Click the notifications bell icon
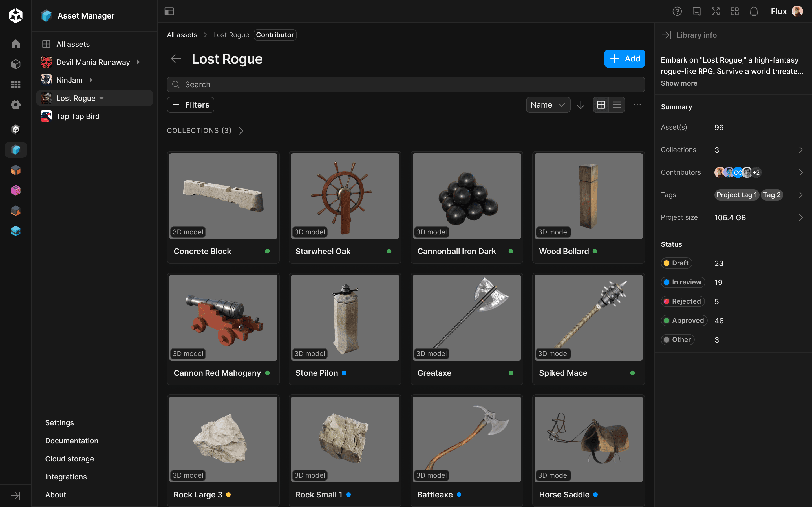Screen dimensions: 812x507 (754, 11)
